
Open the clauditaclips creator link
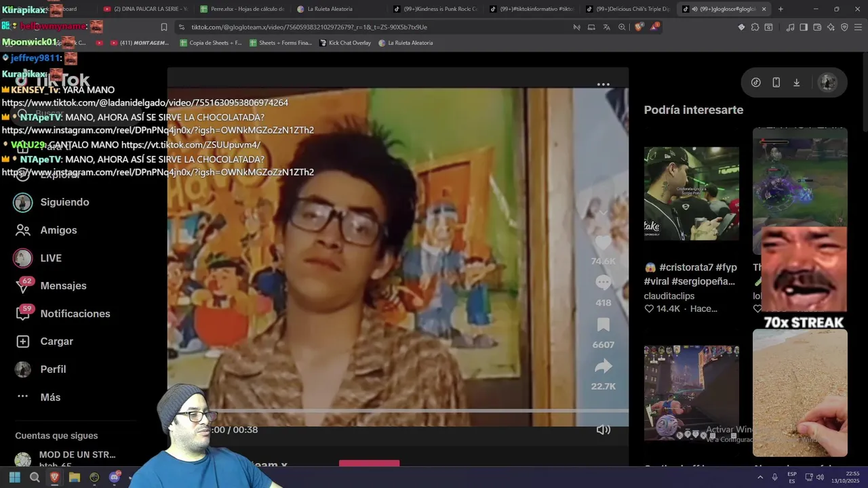coord(669,296)
